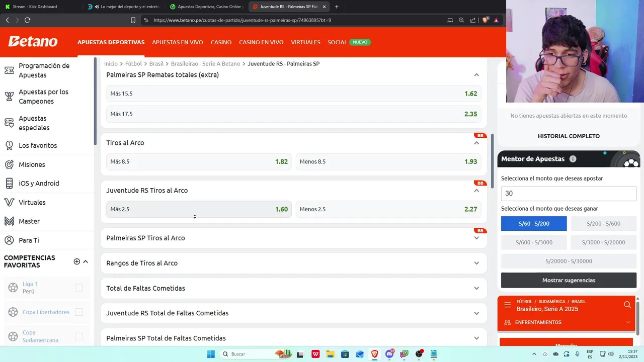644x362 pixels.
Task: Share the current page link
Action: tap(473, 20)
